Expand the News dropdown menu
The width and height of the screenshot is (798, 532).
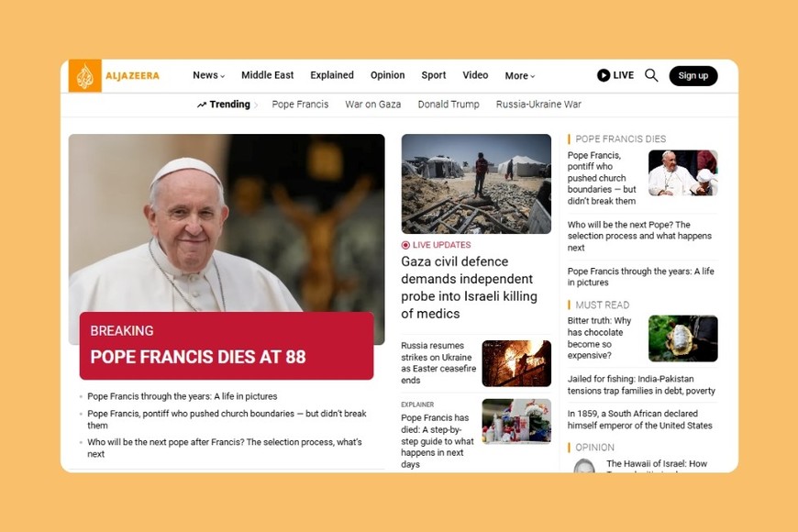pyautogui.click(x=208, y=75)
